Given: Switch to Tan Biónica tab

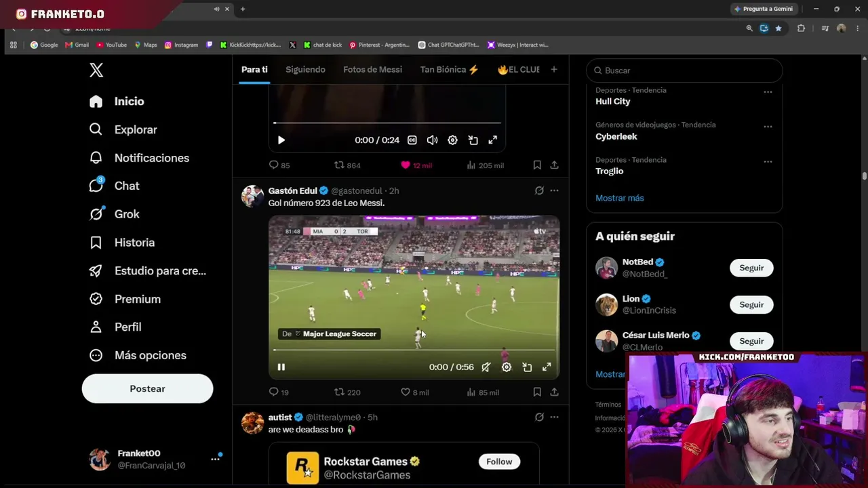Looking at the screenshot, I should (450, 69).
